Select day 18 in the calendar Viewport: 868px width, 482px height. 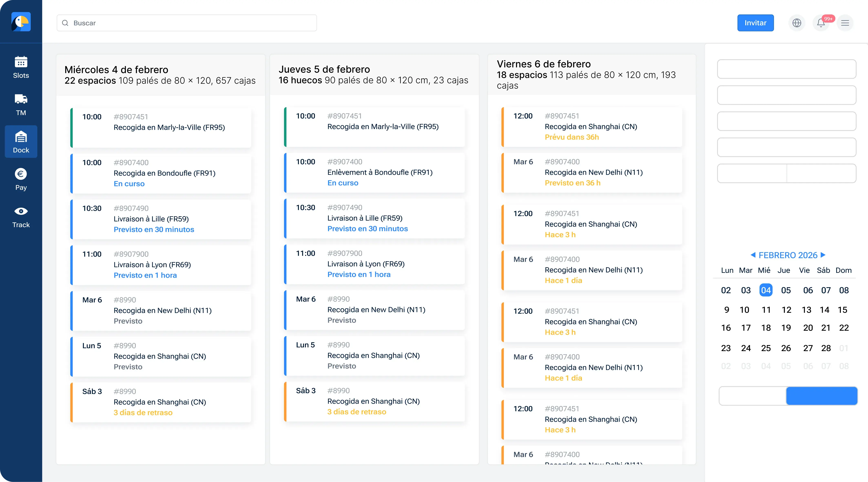(766, 328)
